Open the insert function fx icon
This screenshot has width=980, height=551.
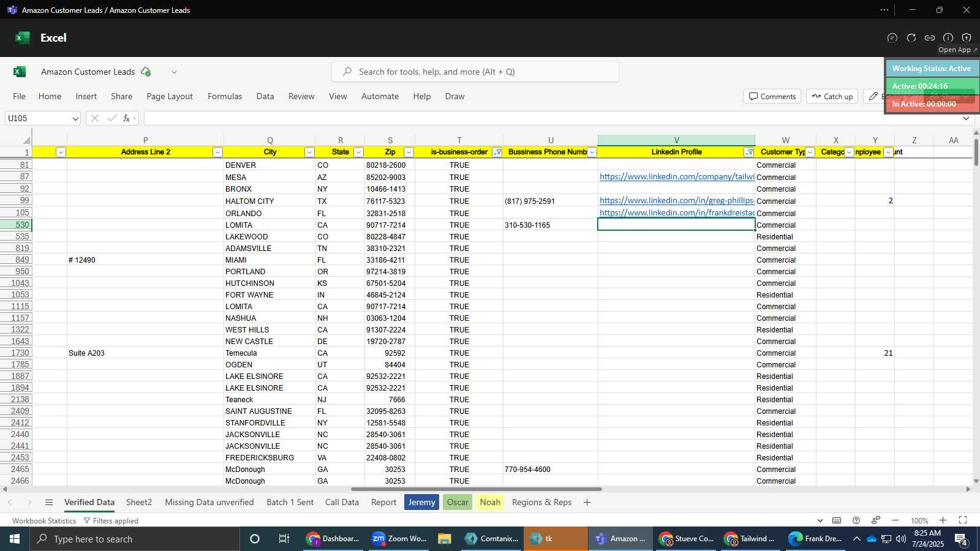point(127,118)
